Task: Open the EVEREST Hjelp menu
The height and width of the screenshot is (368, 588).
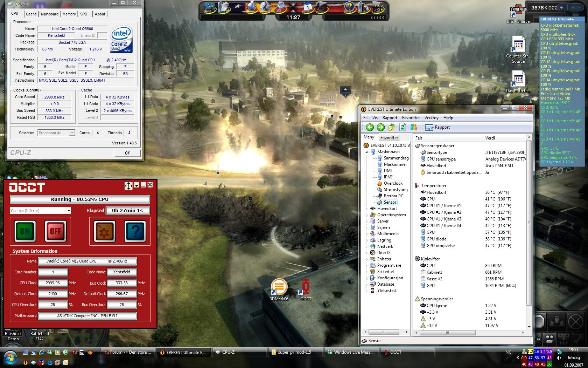Action: point(448,118)
